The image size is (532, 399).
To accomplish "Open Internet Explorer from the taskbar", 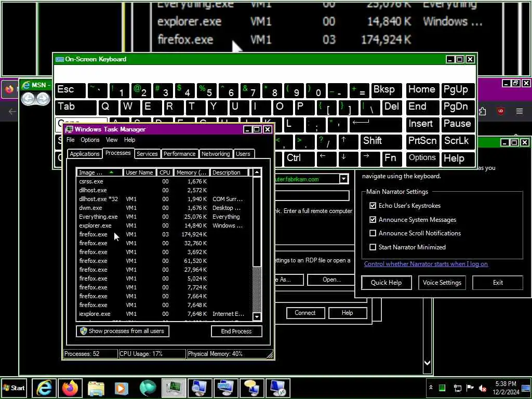I will click(44, 388).
